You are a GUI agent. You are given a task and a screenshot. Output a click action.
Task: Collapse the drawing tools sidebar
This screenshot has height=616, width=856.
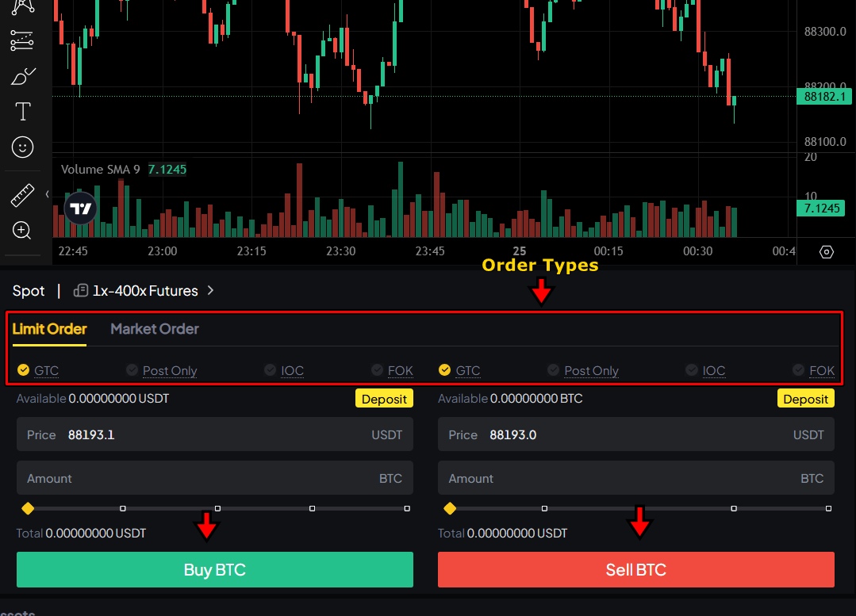46,193
